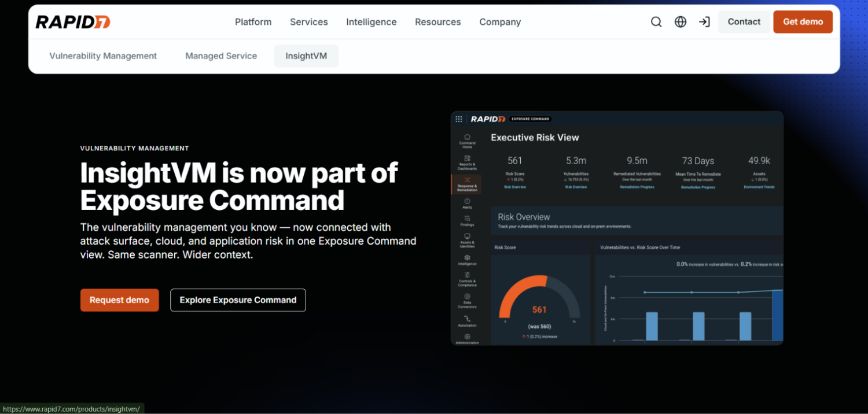
Task: Click the 73 Days stat
Action: pyautogui.click(x=698, y=161)
